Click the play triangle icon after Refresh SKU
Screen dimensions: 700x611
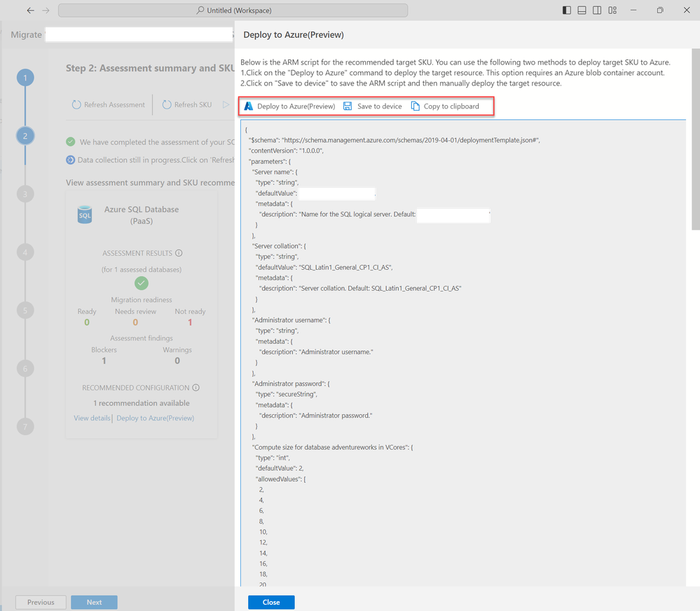pos(226,104)
